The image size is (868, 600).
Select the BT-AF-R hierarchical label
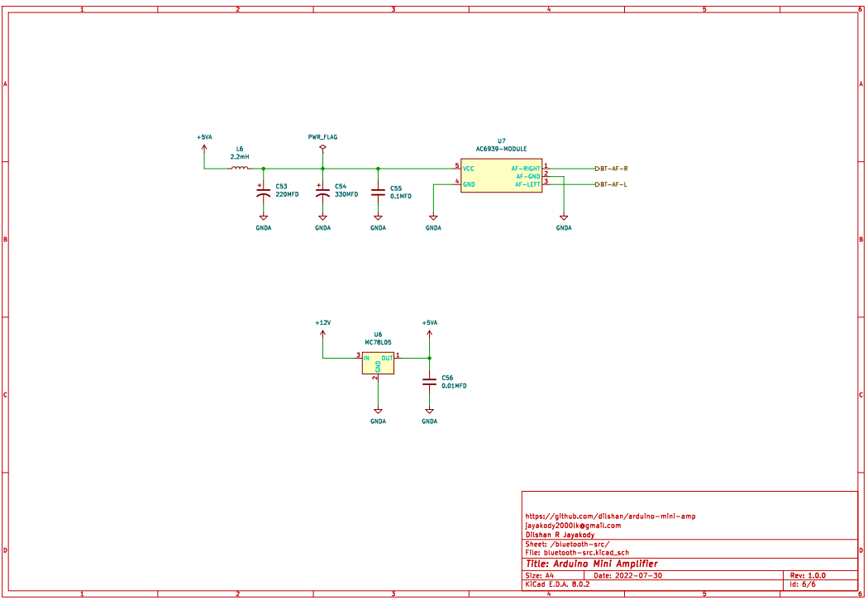[x=612, y=168]
